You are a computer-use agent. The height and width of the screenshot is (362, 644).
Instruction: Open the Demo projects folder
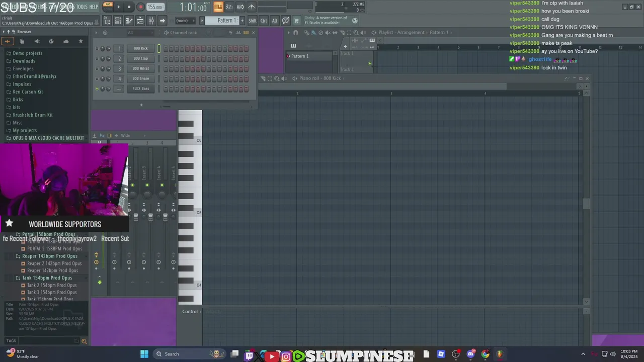click(28, 53)
